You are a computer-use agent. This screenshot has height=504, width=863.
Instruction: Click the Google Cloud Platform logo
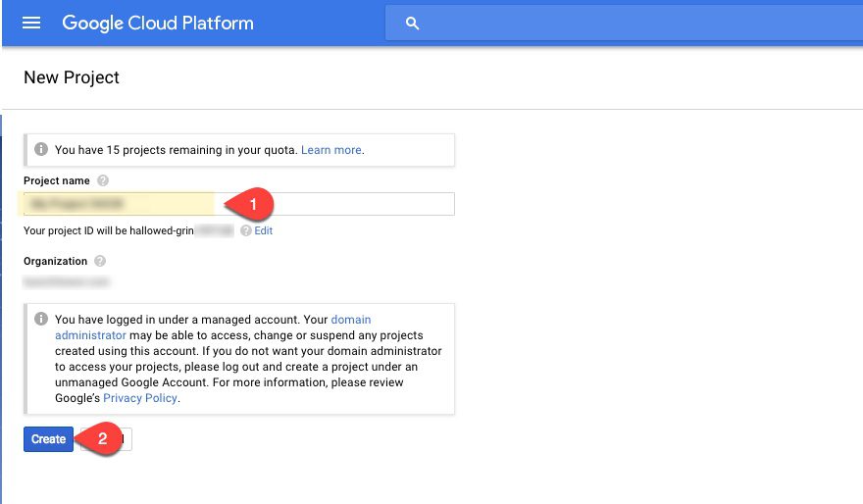point(158,23)
